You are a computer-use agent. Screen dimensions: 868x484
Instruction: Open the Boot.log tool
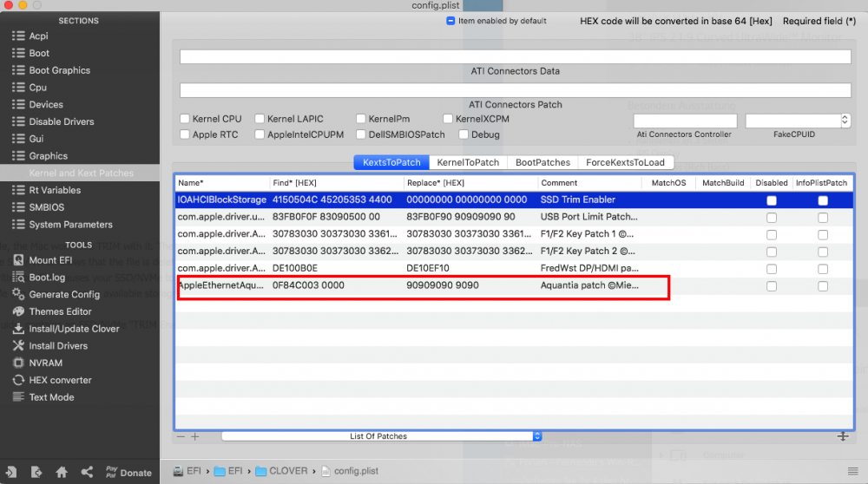[x=47, y=277]
